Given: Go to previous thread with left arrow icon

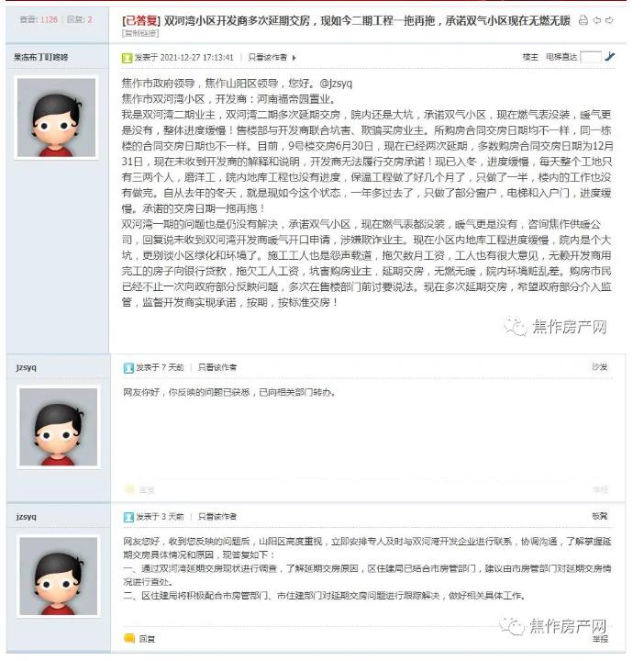Looking at the screenshot, I should [597, 20].
